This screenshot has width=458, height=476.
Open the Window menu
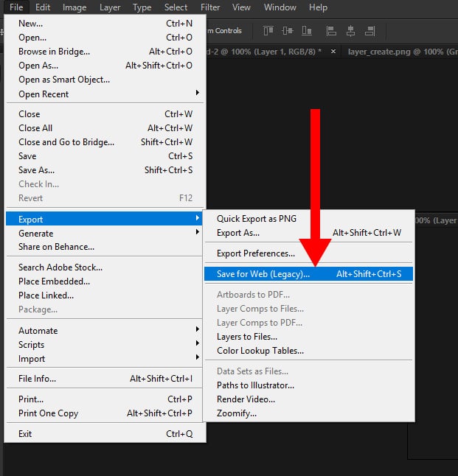[280, 7]
